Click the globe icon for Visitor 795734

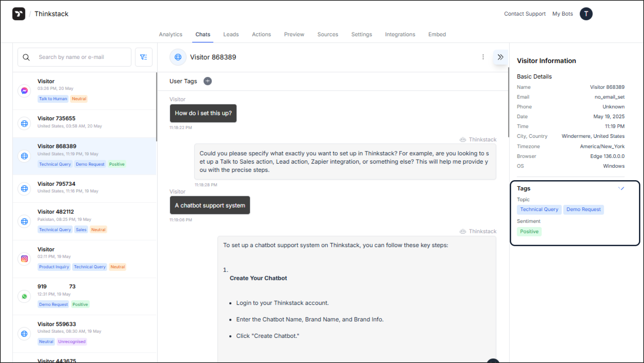click(x=24, y=189)
